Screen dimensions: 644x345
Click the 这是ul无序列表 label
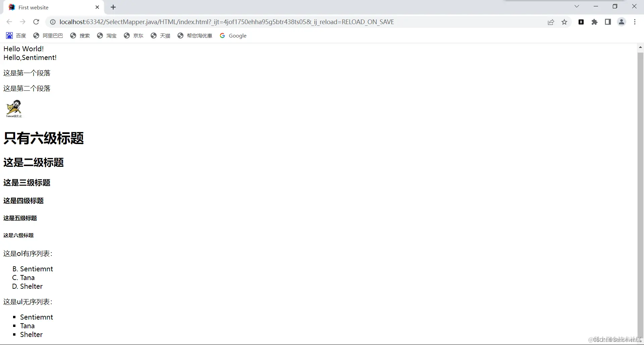coord(28,302)
